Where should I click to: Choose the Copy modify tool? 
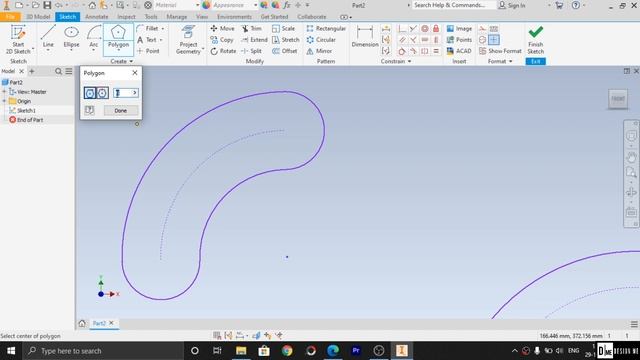[x=222, y=40]
